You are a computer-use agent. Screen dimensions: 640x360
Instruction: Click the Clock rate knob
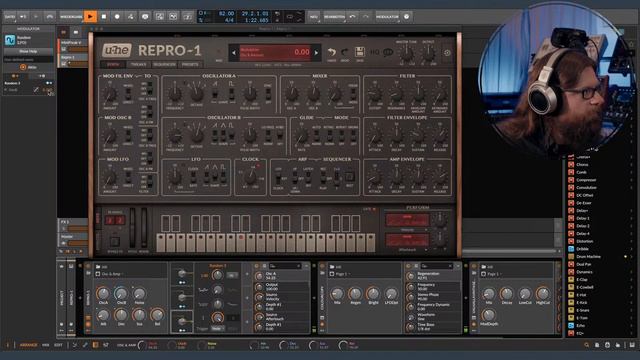(250, 177)
